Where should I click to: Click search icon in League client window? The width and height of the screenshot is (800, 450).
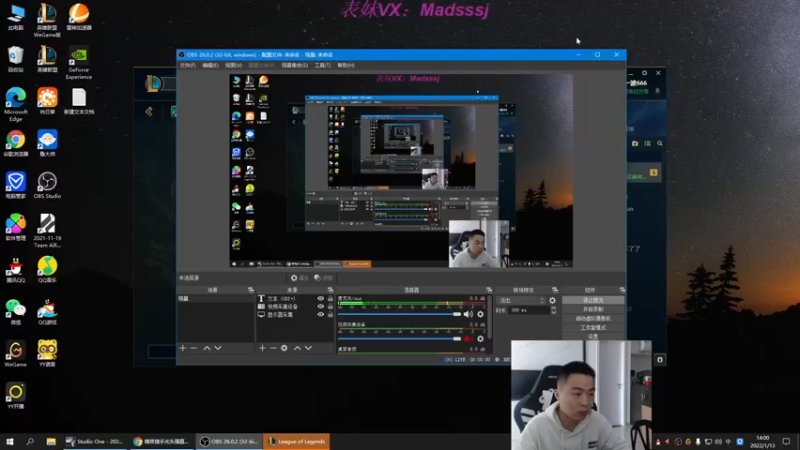coord(660,144)
